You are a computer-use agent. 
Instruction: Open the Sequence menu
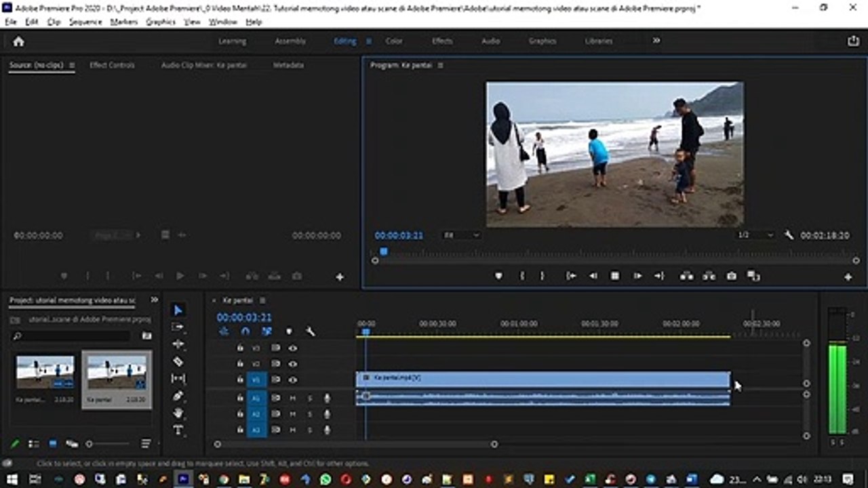(x=85, y=22)
